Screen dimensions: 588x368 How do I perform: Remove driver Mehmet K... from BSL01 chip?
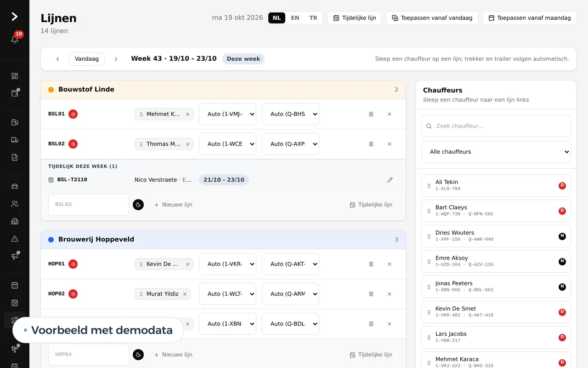[187, 114]
